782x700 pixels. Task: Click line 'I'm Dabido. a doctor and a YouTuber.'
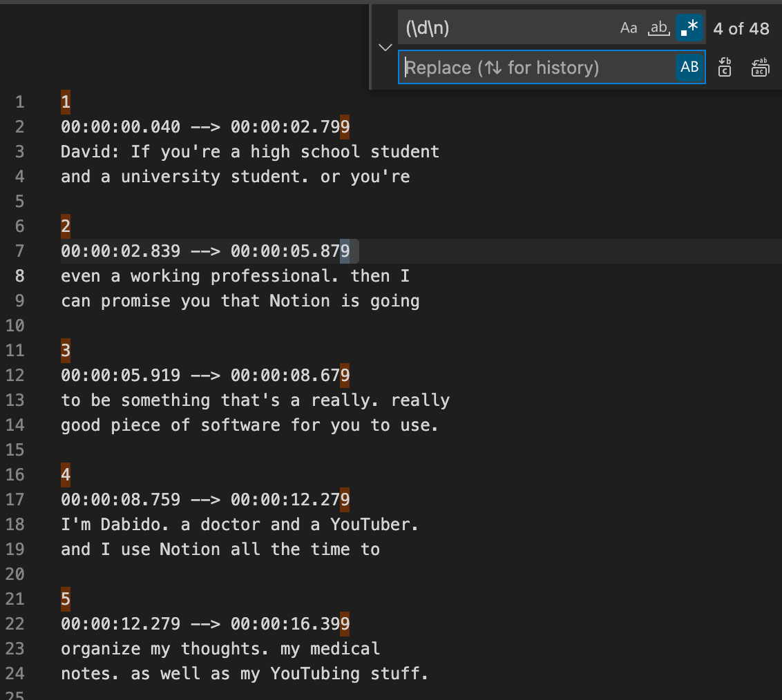240,525
